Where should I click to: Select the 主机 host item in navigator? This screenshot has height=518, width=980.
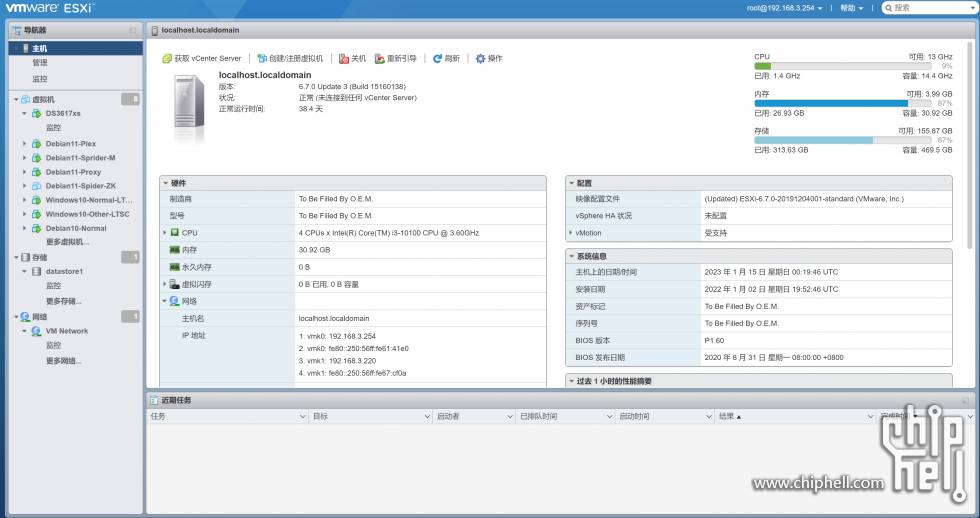click(76, 48)
